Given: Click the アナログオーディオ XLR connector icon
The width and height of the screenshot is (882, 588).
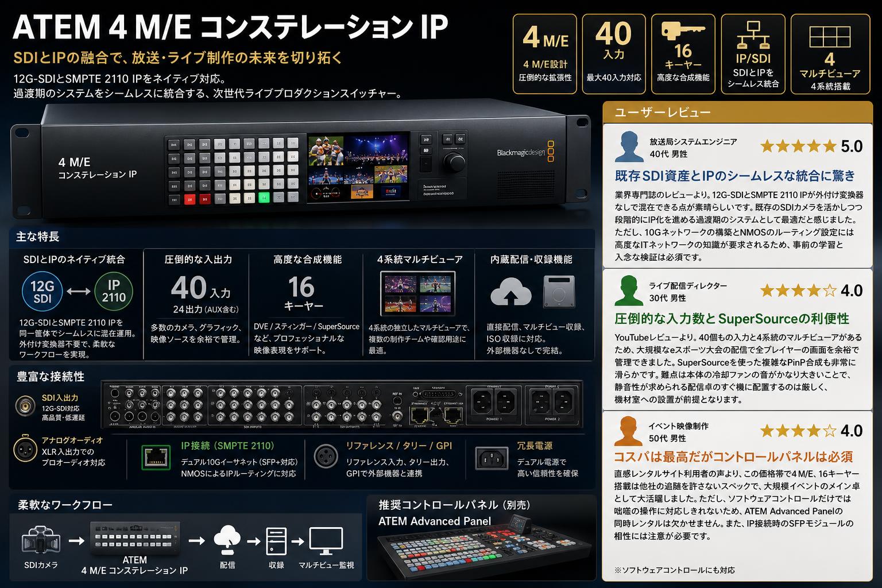Looking at the screenshot, I should pyautogui.click(x=25, y=448).
